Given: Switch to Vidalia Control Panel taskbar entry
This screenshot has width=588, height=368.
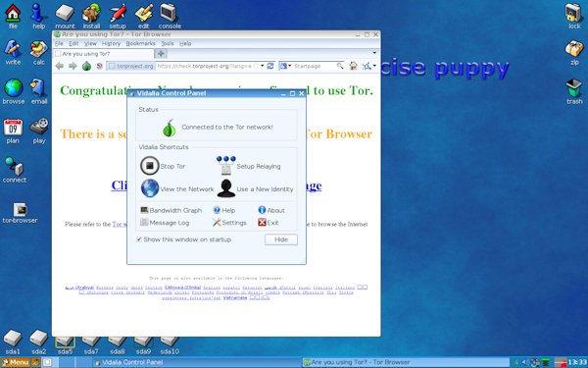Looking at the screenshot, I should click(196, 362).
